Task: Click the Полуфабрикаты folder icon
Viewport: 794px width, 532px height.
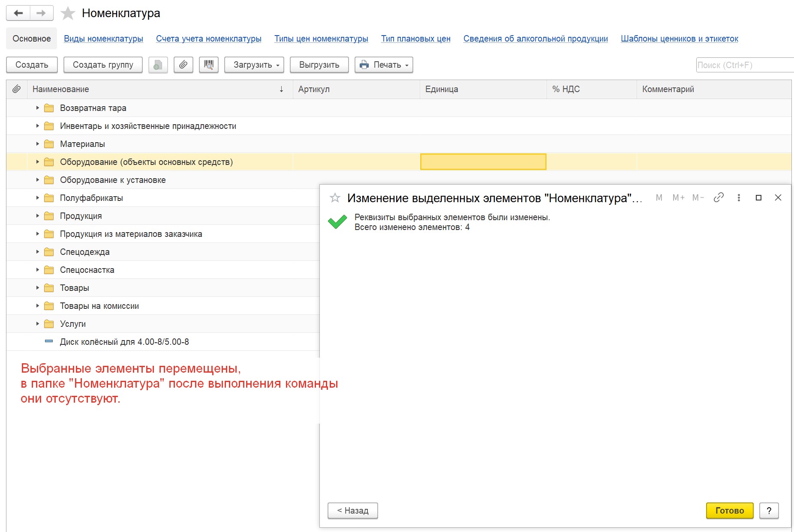Action: (49, 198)
